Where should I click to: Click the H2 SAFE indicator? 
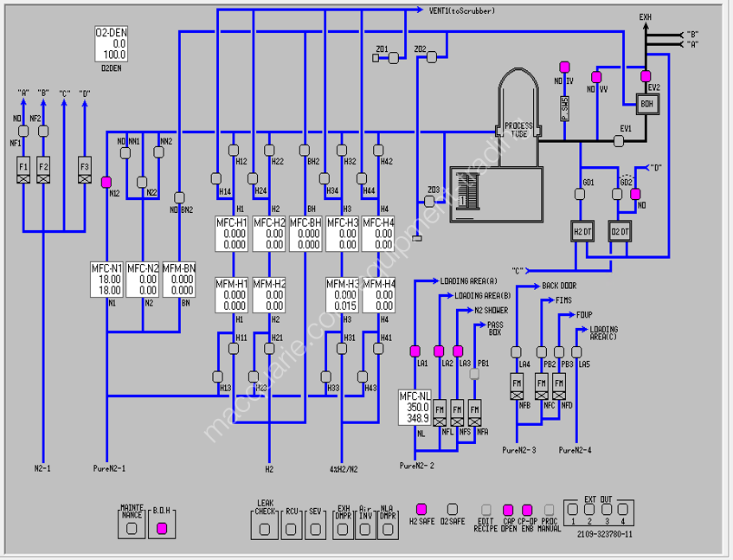point(421,509)
